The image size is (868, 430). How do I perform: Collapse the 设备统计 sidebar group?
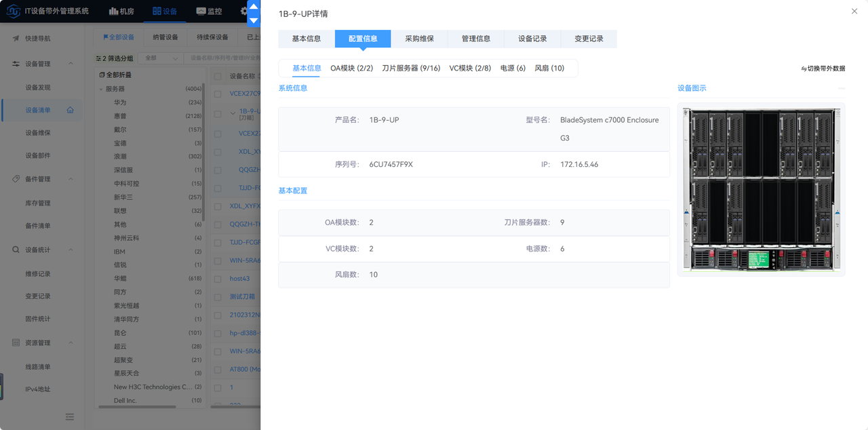click(71, 250)
